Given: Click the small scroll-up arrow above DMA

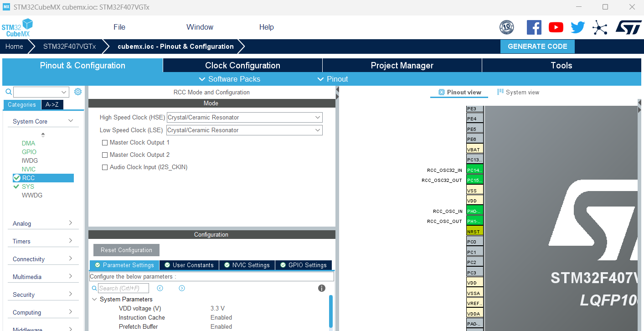Looking at the screenshot, I should [43, 134].
